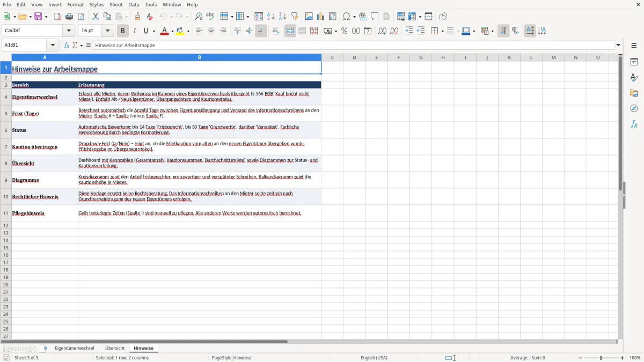Open the Data menu
The image size is (644, 362).
click(134, 4)
